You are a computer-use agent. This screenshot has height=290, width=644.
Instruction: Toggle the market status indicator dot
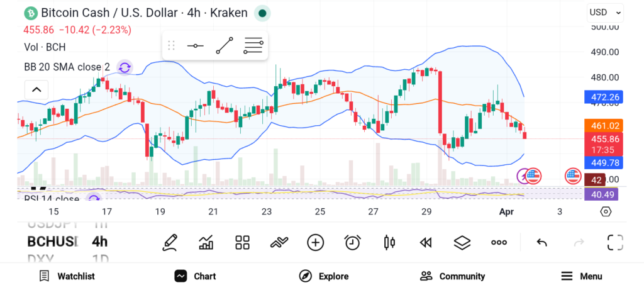click(262, 13)
